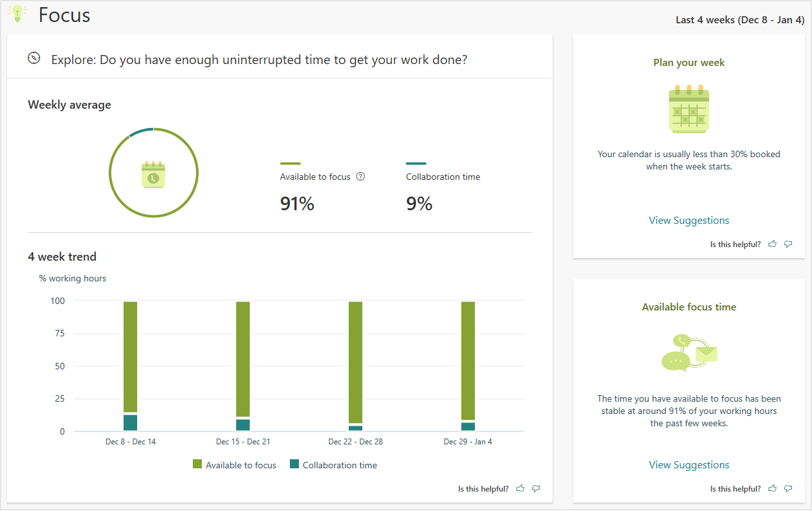Click the Dec 29 - Jan 4 collaboration bar segment

(x=468, y=426)
